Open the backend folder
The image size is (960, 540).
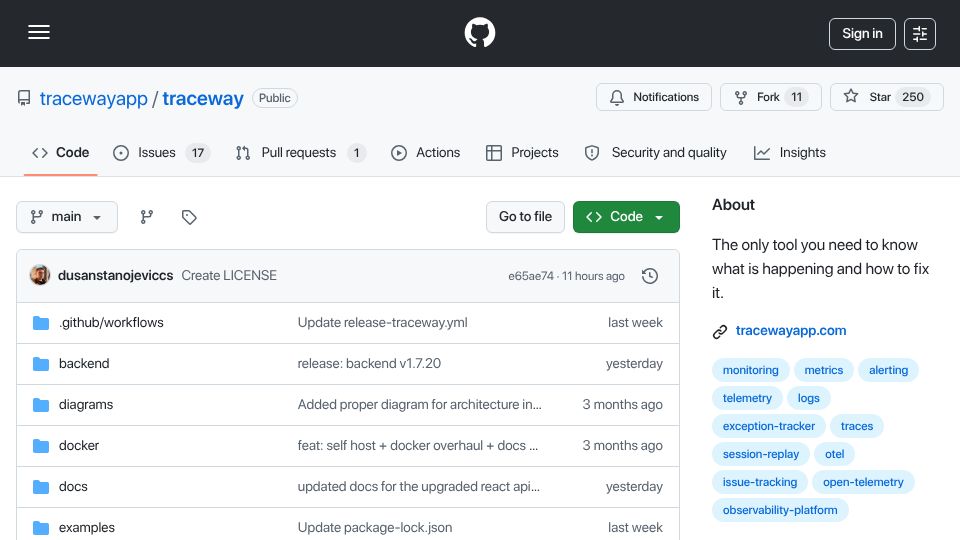[84, 364]
